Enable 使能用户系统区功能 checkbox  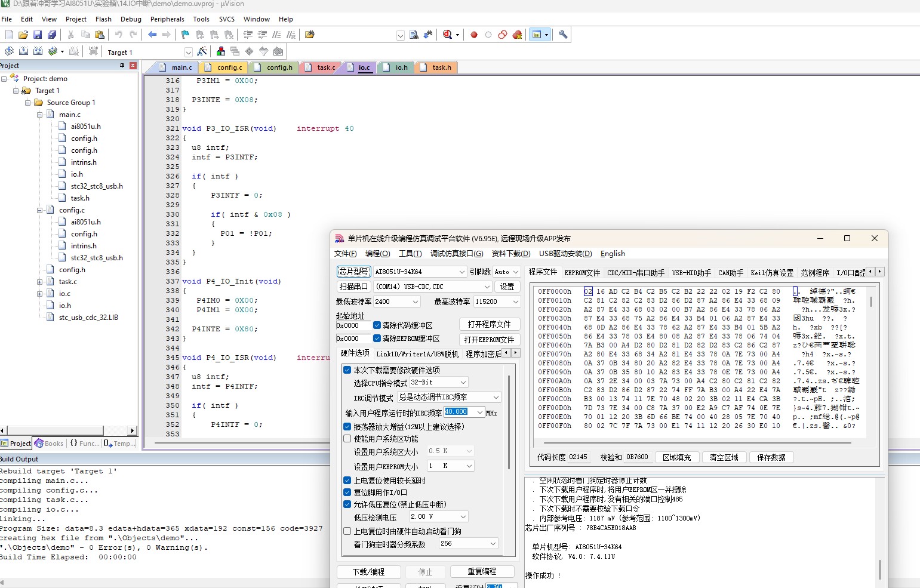pyautogui.click(x=347, y=439)
